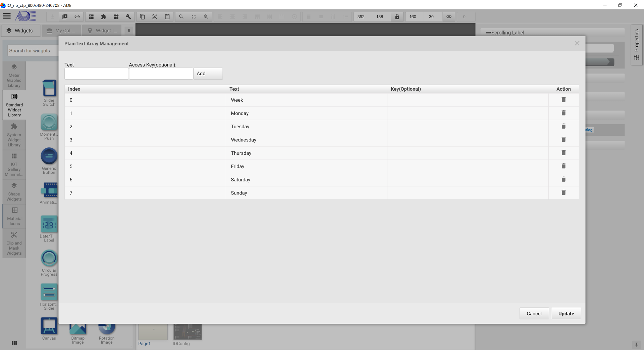
Task: Remove the Friday entry using trash icon
Action: tap(563, 166)
